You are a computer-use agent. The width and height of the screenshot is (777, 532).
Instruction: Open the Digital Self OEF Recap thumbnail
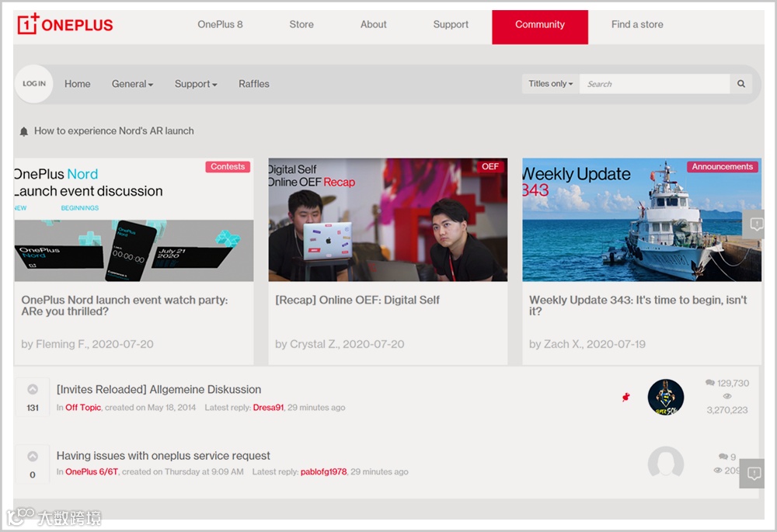pos(388,220)
